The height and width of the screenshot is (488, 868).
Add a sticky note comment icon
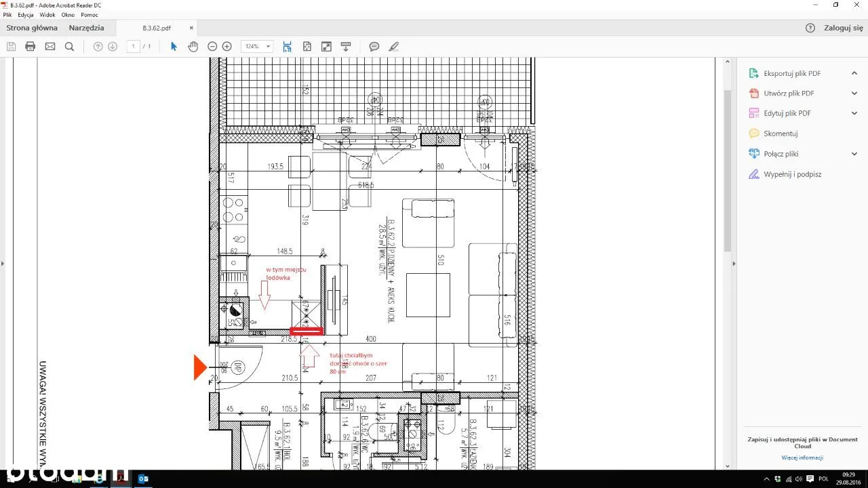click(x=374, y=46)
